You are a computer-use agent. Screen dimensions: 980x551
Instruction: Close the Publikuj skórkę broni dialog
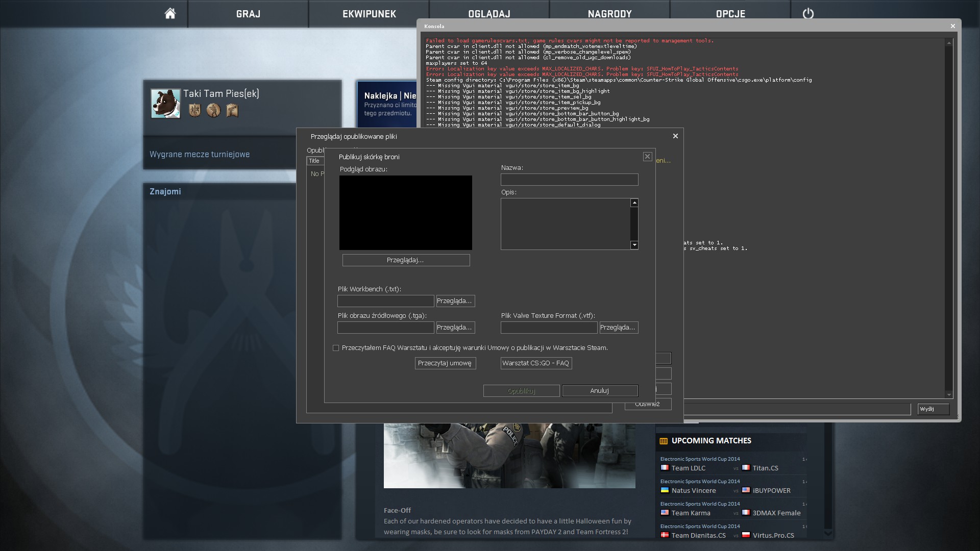(x=647, y=157)
